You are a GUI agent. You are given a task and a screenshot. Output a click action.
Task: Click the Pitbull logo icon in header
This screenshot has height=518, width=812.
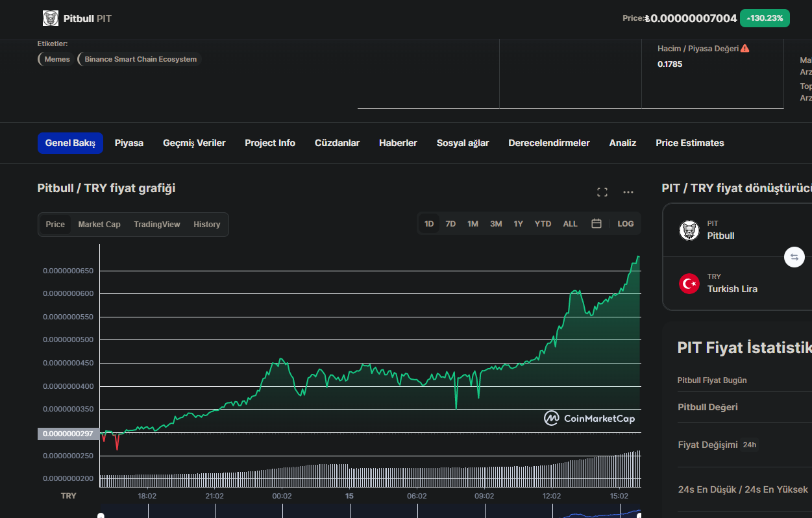(x=51, y=18)
